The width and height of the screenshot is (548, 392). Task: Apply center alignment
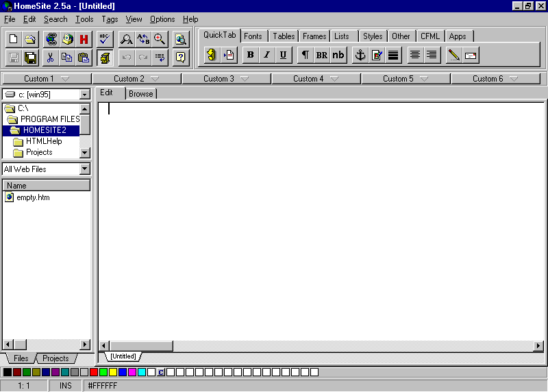point(415,55)
